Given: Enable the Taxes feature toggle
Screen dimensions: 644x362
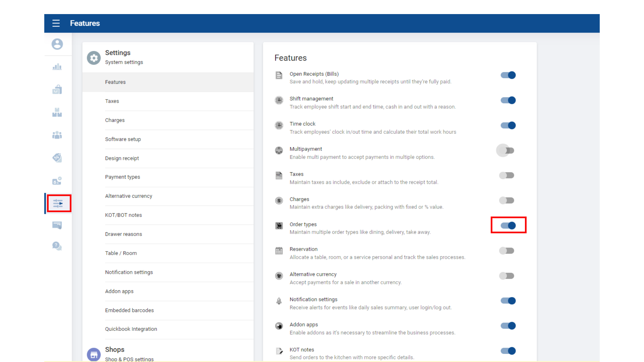Looking at the screenshot, I should click(x=506, y=175).
